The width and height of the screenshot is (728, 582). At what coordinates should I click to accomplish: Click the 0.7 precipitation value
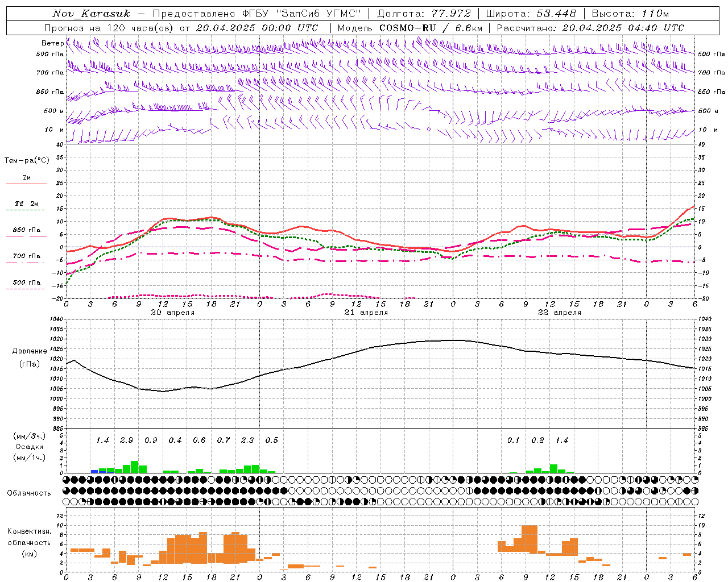click(224, 440)
